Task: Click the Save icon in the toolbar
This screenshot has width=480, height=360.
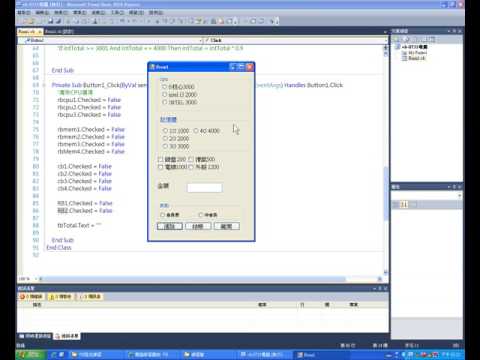Action: point(51,21)
